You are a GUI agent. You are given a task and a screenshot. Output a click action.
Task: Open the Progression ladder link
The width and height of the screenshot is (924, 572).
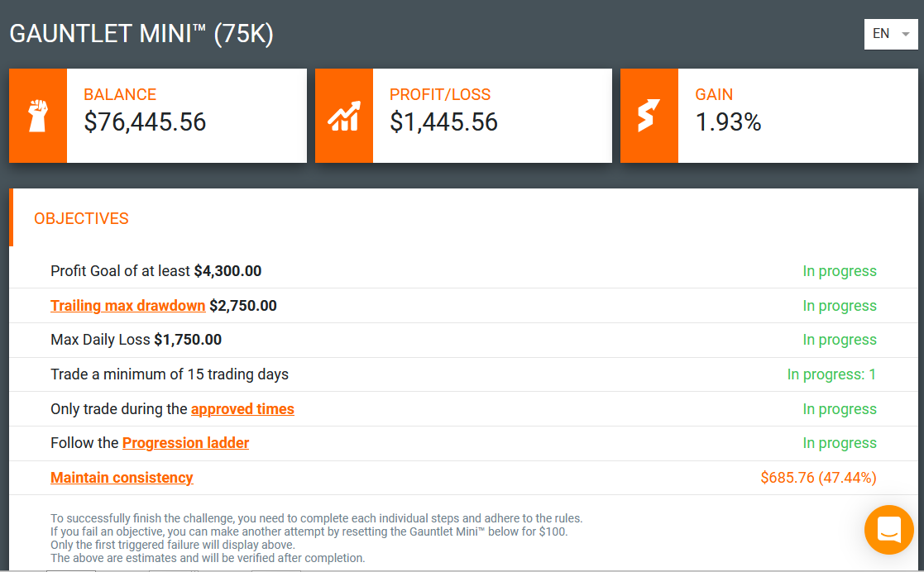(185, 443)
